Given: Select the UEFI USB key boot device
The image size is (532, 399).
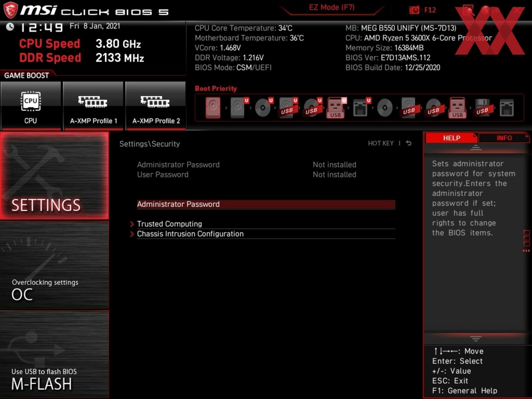Looking at the screenshot, I should (x=336, y=108).
